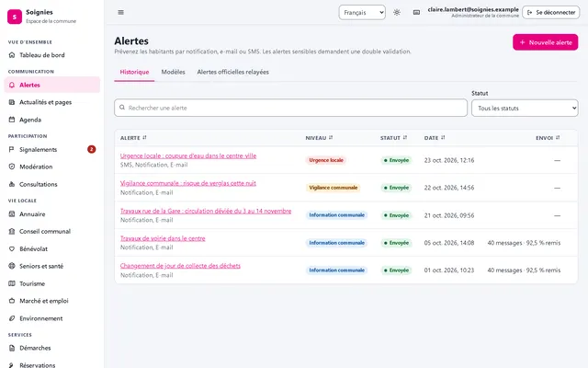Open Signalements menu item

52,149
